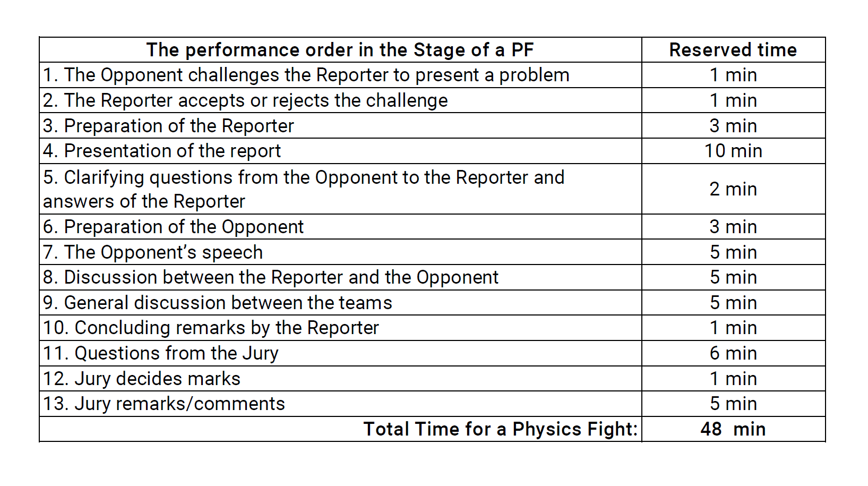
Task: Click 'Discussion between the Reporter and the Opponent'
Action: [x=340, y=277]
